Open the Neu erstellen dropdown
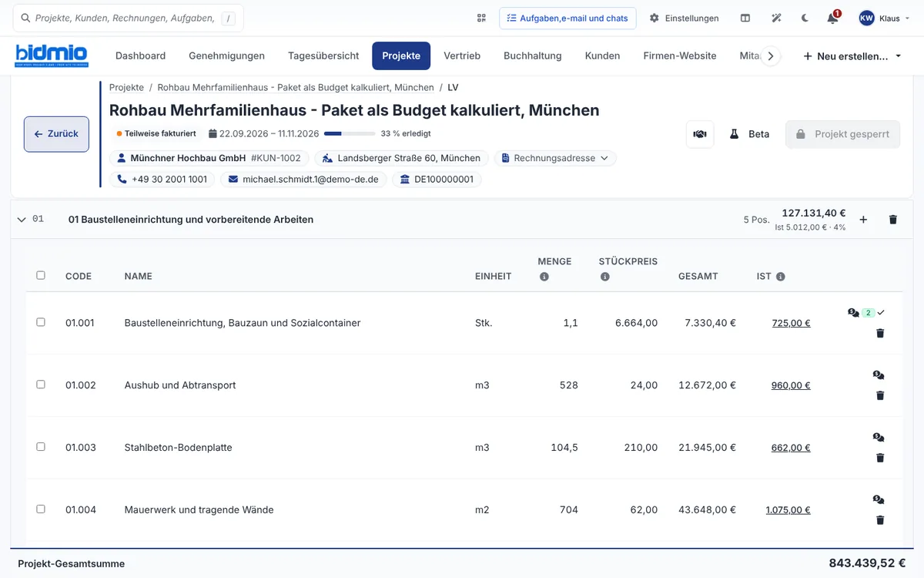 pyautogui.click(x=852, y=56)
